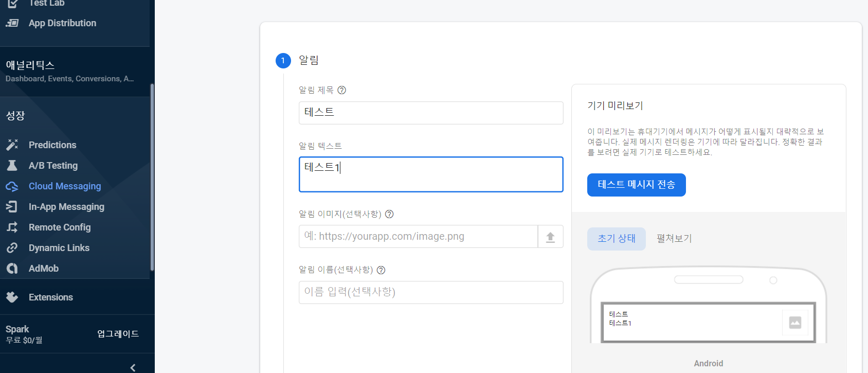Viewport: 868px width, 373px height.
Task: Click the Extensions puzzle icon
Action: pos(12,297)
